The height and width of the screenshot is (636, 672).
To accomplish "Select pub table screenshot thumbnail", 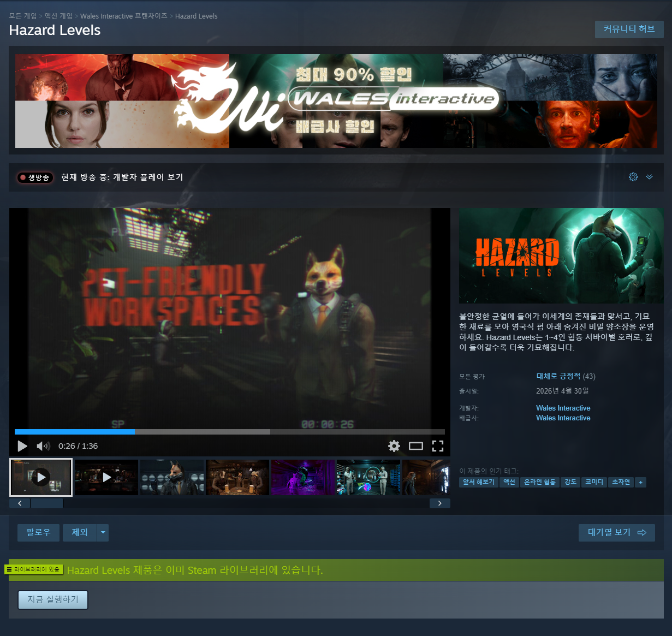I will [x=237, y=477].
